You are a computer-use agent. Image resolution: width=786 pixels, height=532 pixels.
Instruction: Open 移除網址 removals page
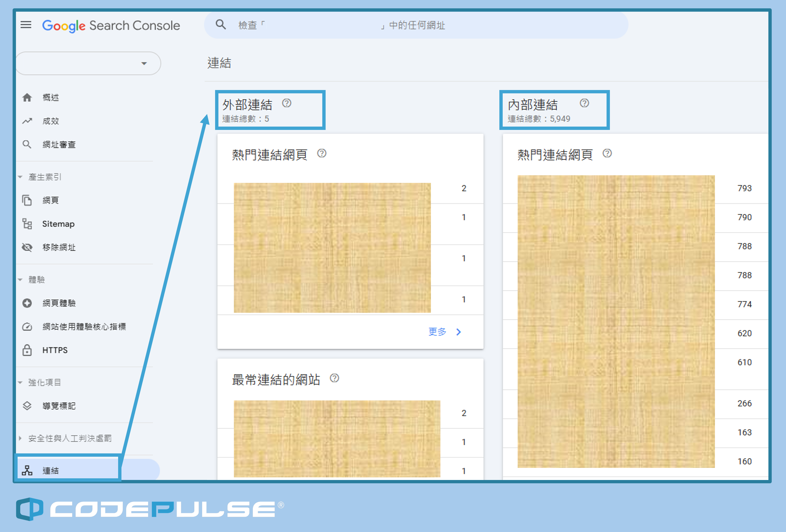click(x=59, y=247)
